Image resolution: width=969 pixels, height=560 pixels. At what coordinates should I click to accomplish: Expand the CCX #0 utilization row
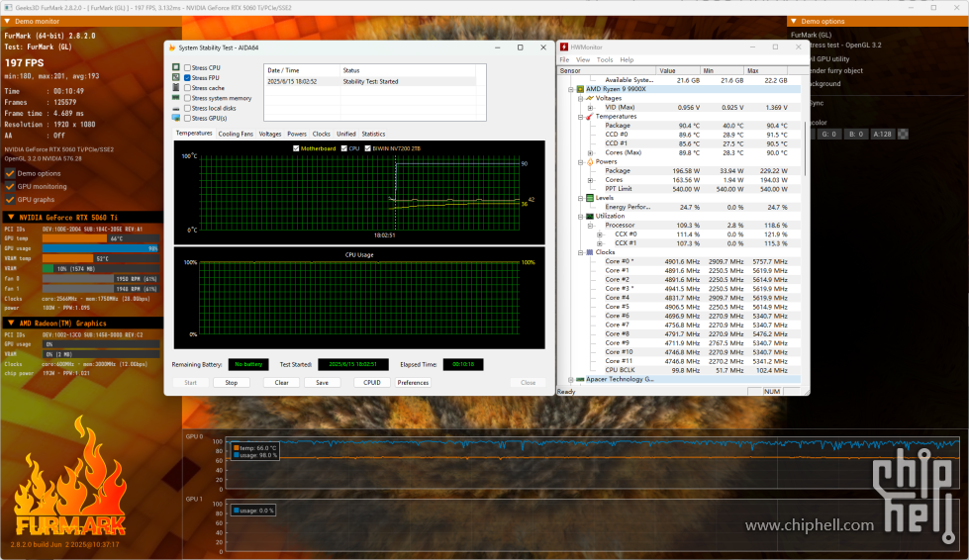(x=600, y=234)
